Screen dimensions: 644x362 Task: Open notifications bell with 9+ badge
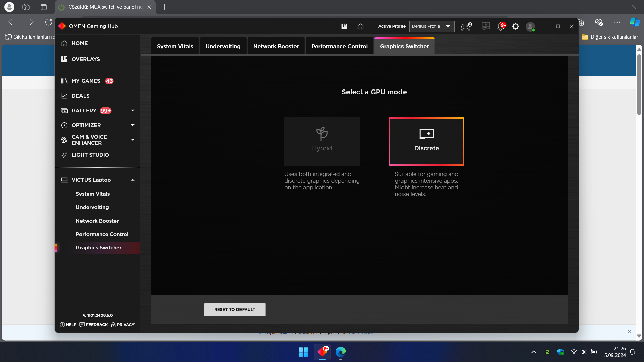click(501, 26)
